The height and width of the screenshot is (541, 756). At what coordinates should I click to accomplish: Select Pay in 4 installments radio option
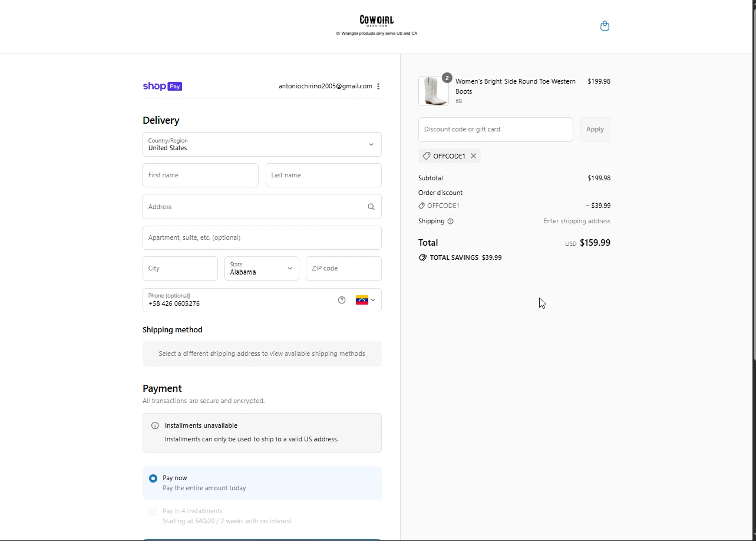tap(153, 511)
